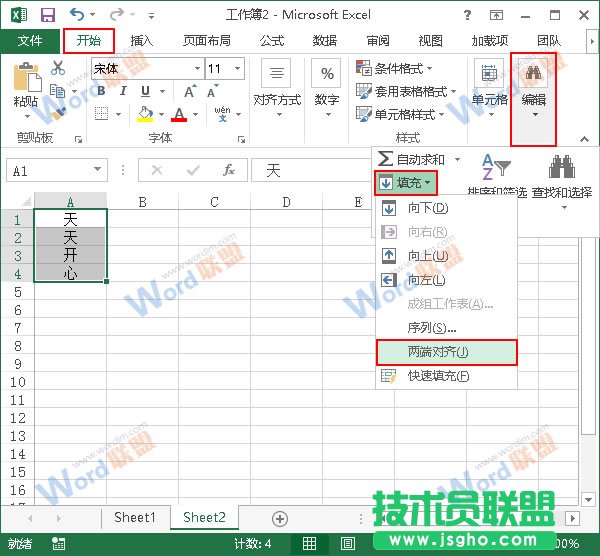The height and width of the screenshot is (556, 600).
Task: Click the Select All corner triangle
Action: pos(26,201)
